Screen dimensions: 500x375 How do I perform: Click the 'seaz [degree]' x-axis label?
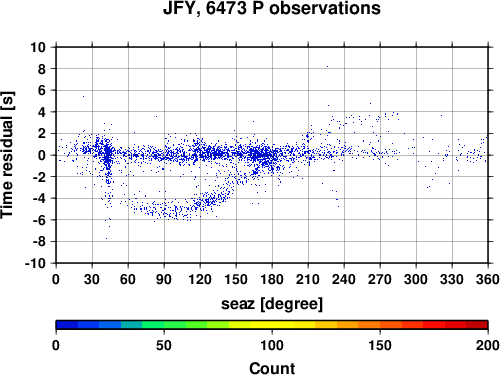[272, 304]
